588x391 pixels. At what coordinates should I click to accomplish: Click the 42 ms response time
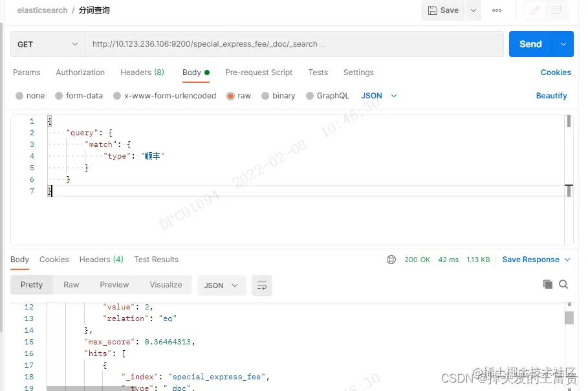click(x=448, y=260)
